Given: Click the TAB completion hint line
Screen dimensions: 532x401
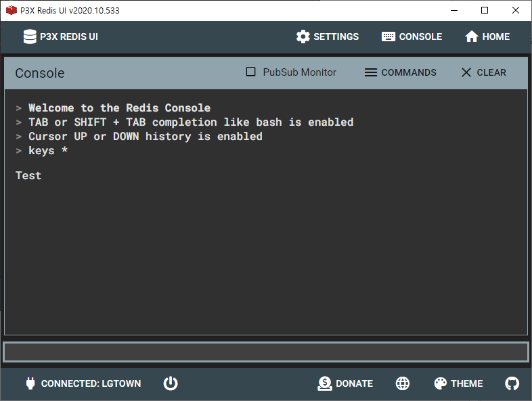Looking at the screenshot, I should pyautogui.click(x=191, y=122).
